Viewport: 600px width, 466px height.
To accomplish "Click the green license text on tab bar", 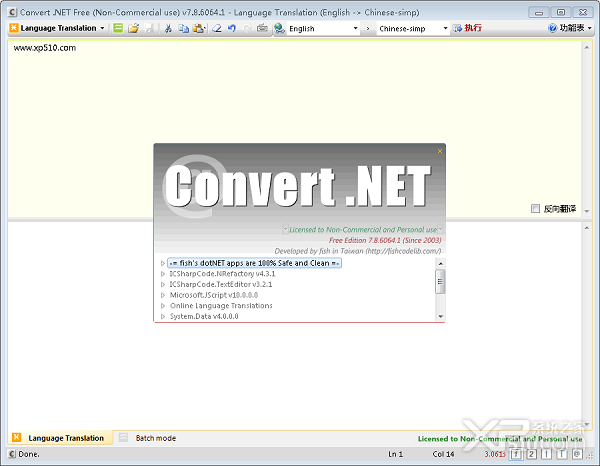I will [500, 439].
